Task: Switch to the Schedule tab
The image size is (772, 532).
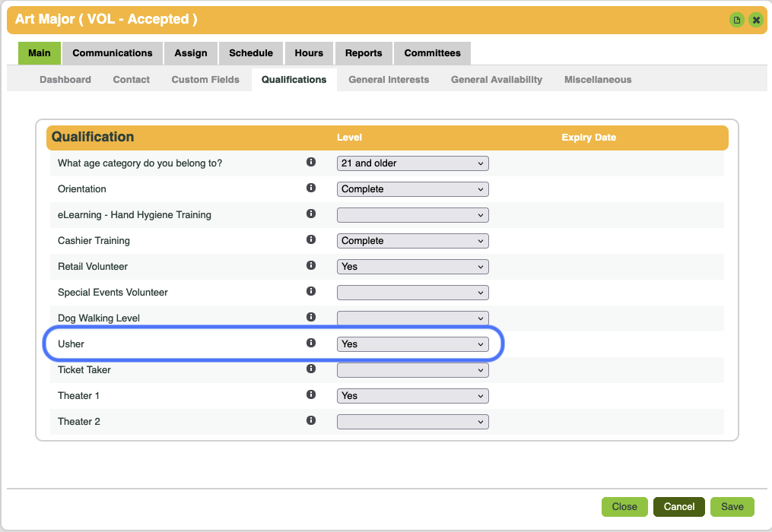Action: coord(251,53)
